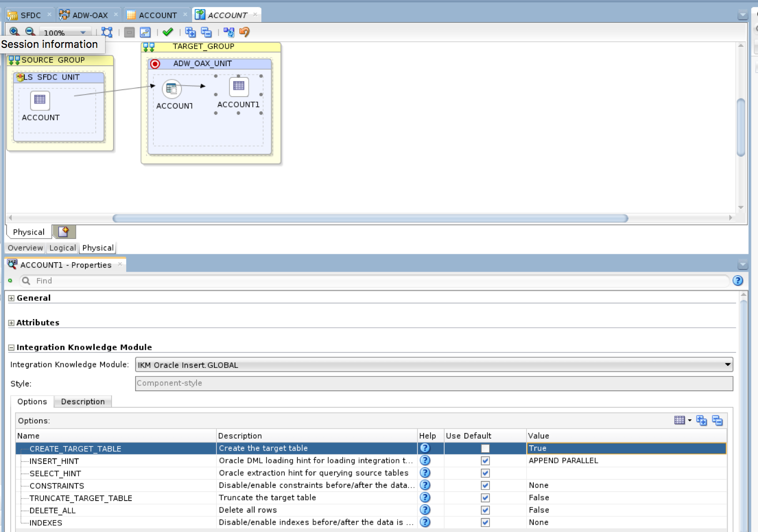Screen dimensions: 758x532
Task: Click the fit to window icon
Action: click(107, 32)
